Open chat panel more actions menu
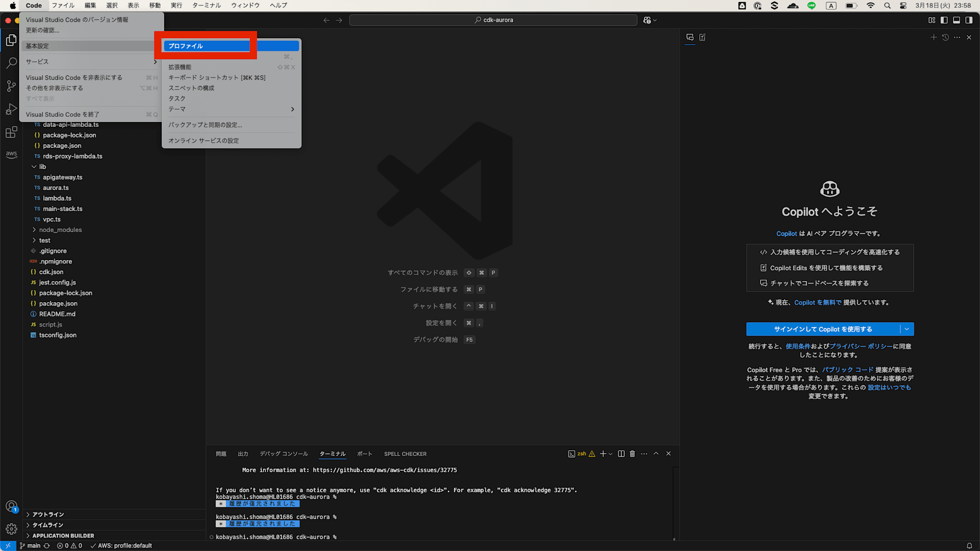The height and width of the screenshot is (551, 980). (957, 37)
